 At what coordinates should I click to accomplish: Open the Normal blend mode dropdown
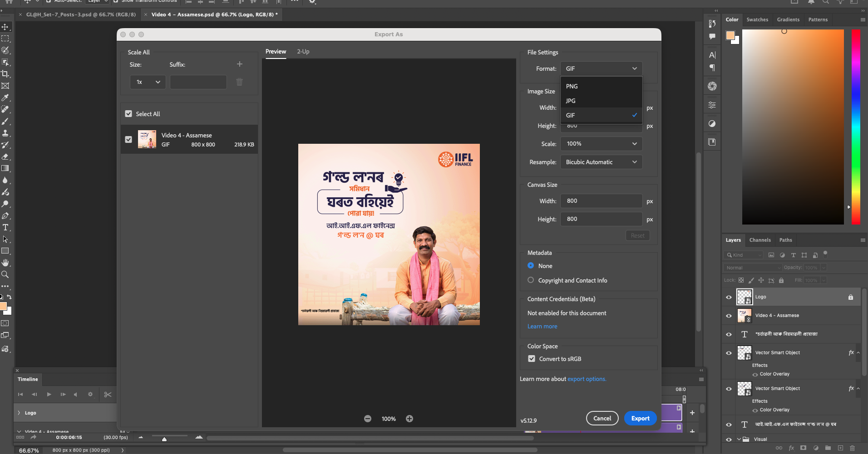[753, 268]
